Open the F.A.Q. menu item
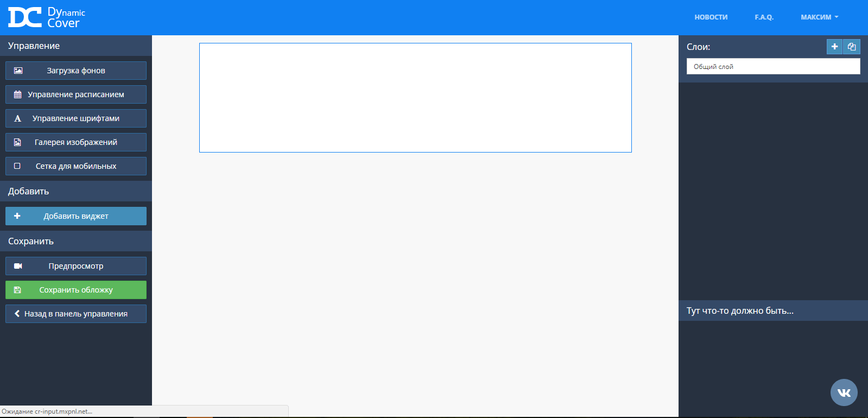This screenshot has width=868, height=418. pyautogui.click(x=764, y=17)
